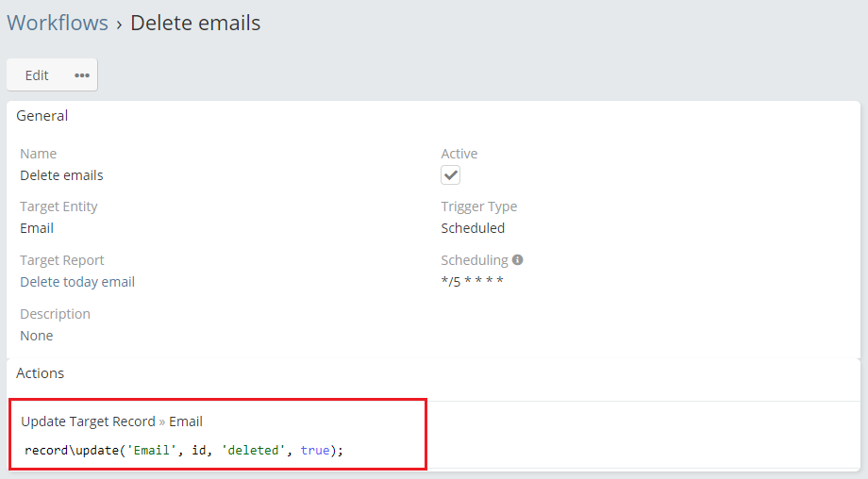Click the Scheduling info icon
This screenshot has width=868, height=479.
518,260
